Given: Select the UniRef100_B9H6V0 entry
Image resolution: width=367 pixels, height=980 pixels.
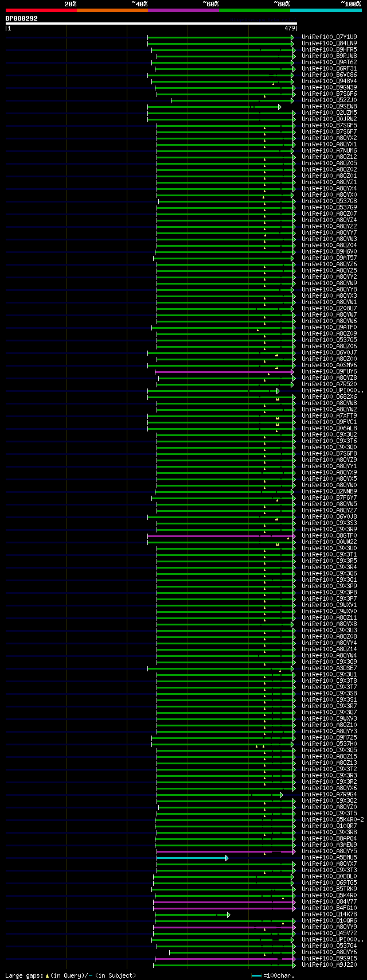Looking at the screenshot, I should tap(329, 251).
